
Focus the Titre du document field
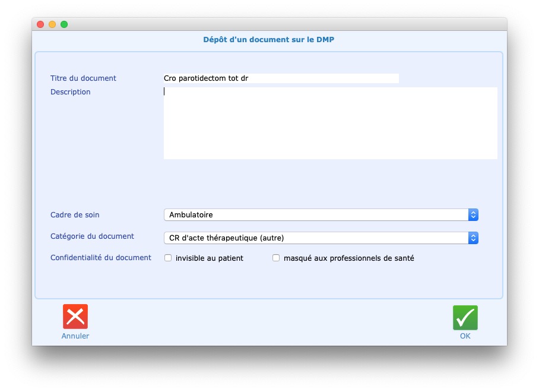281,78
